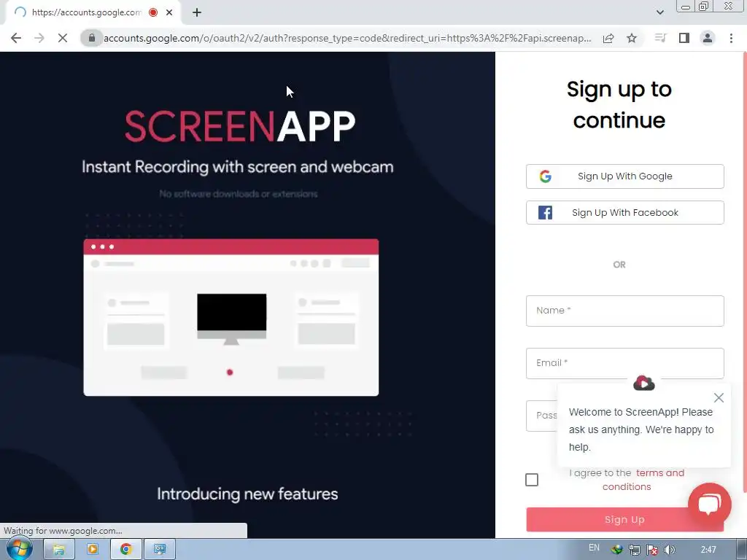Screen dimensions: 747x560
Task: Focus the Name field
Action: 624,311
